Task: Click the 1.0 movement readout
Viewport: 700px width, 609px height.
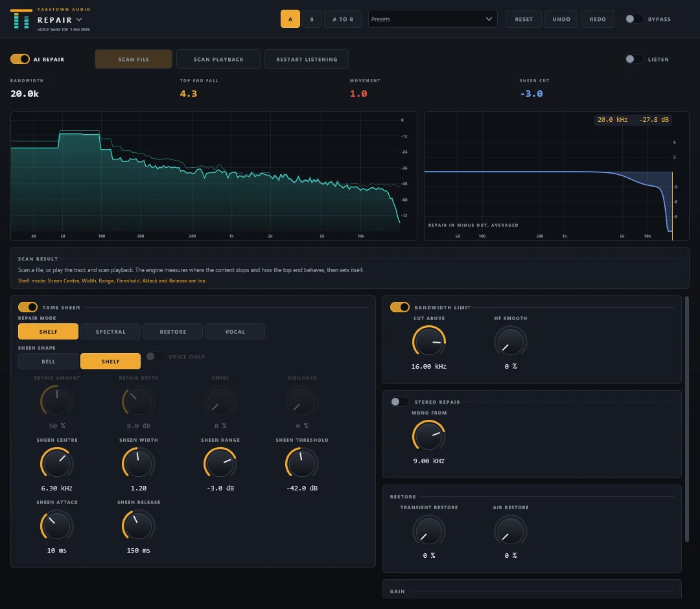Action: 358,94
